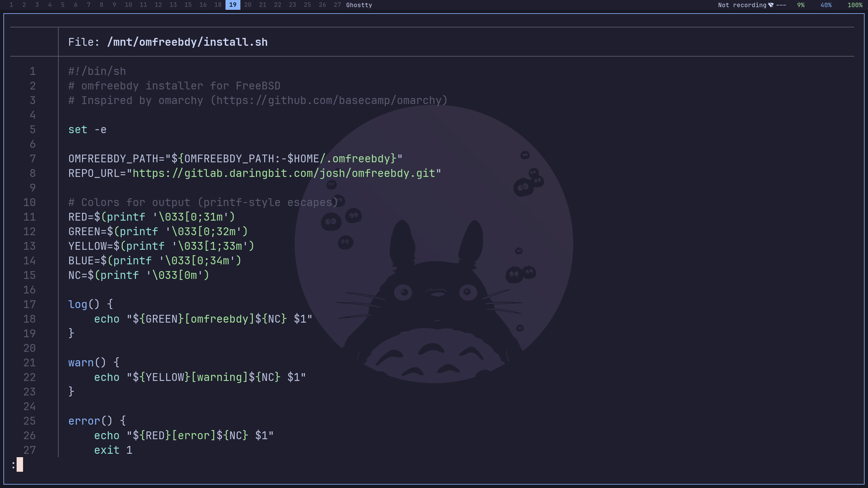Click the '---' network status text
This screenshot has width=868, height=488.
pyautogui.click(x=781, y=5)
